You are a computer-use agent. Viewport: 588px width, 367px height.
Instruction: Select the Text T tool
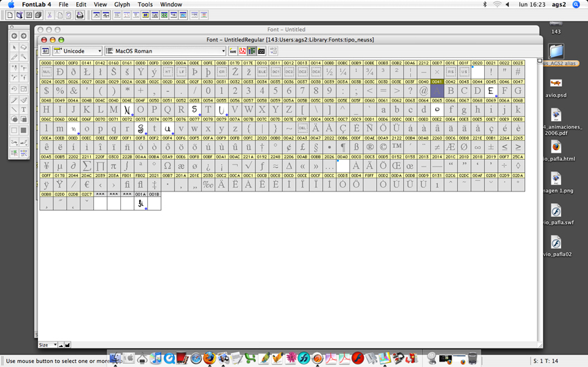pos(24,110)
